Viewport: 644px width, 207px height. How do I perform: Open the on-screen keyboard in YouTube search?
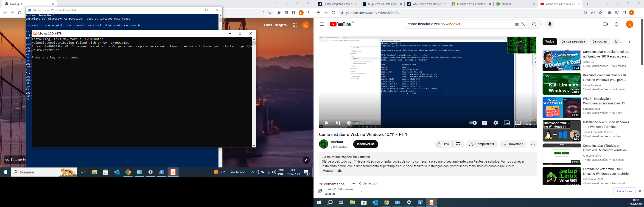(x=517, y=24)
